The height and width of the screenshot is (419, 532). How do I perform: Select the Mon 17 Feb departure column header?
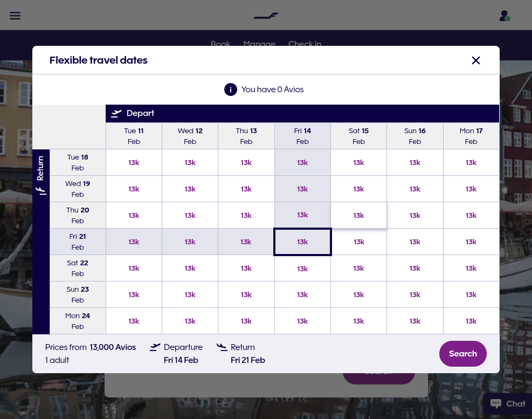tap(471, 136)
